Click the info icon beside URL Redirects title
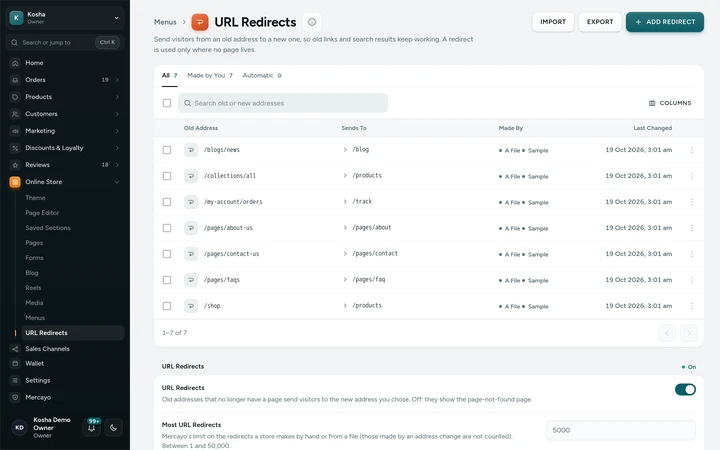This screenshot has width=720, height=450. click(x=312, y=22)
